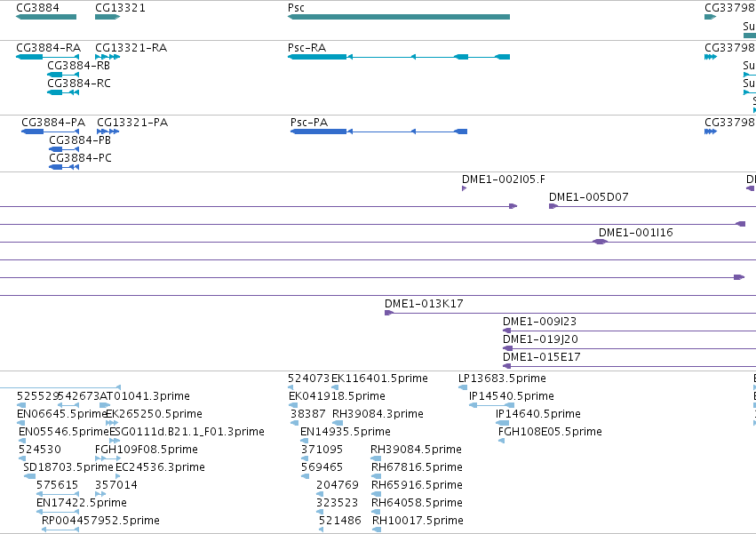Click the CG13321-PA protein arrows
Screen dimensions: 756x534
pyautogui.click(x=108, y=132)
